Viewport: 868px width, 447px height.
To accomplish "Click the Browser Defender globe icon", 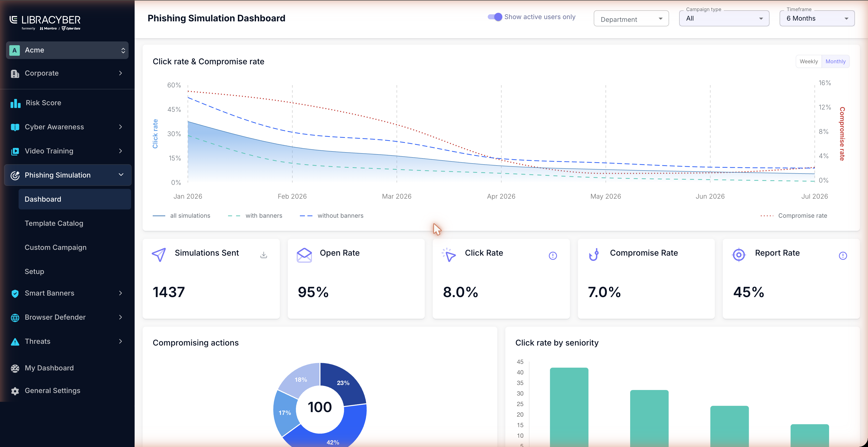I will coord(15,318).
